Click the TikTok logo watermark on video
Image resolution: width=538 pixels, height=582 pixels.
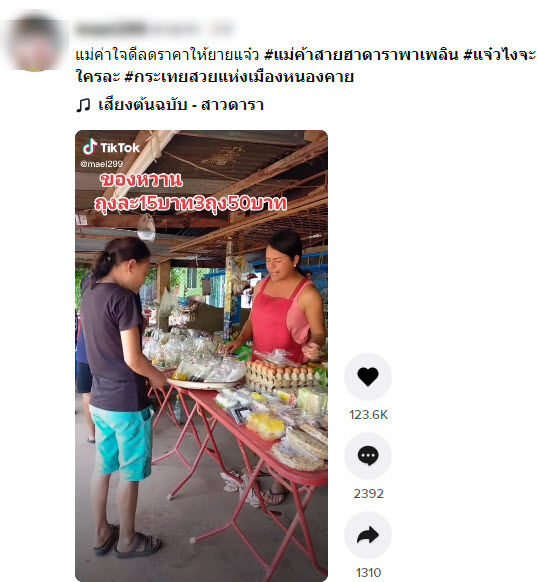click(111, 147)
